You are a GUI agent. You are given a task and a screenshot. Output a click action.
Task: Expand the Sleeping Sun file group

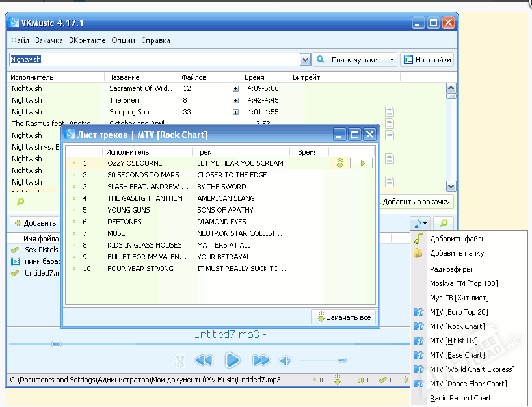(x=235, y=112)
